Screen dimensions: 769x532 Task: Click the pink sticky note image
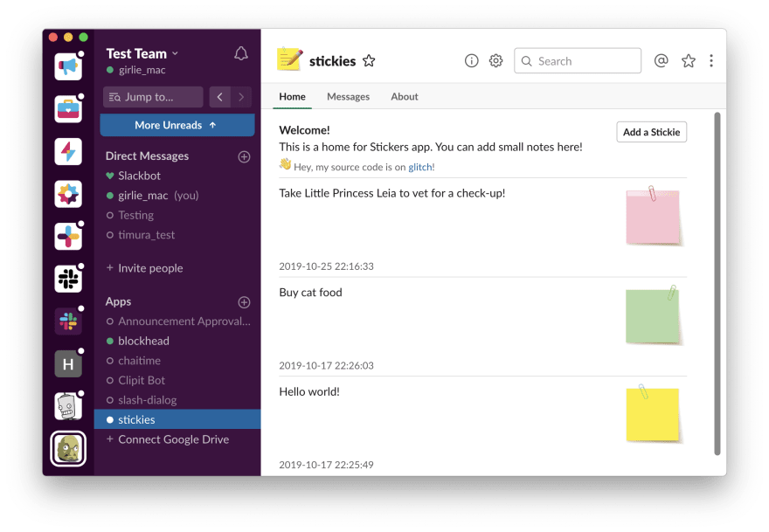tap(654, 215)
